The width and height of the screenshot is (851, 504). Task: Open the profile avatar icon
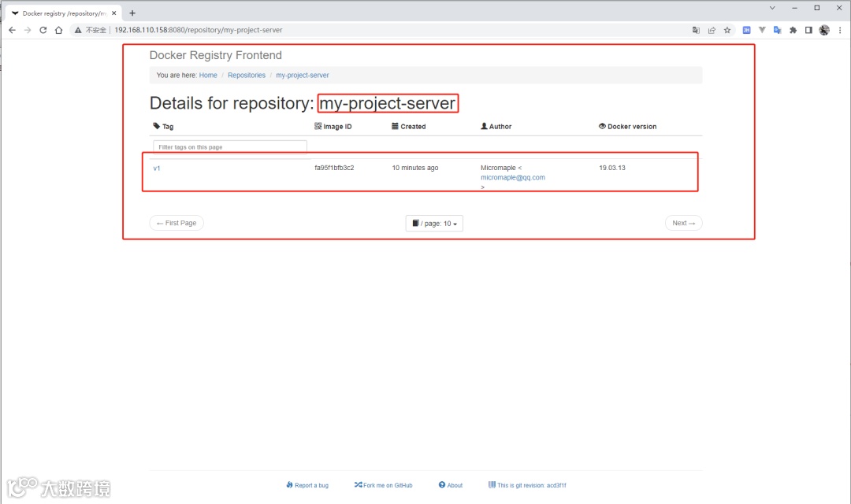tap(824, 30)
